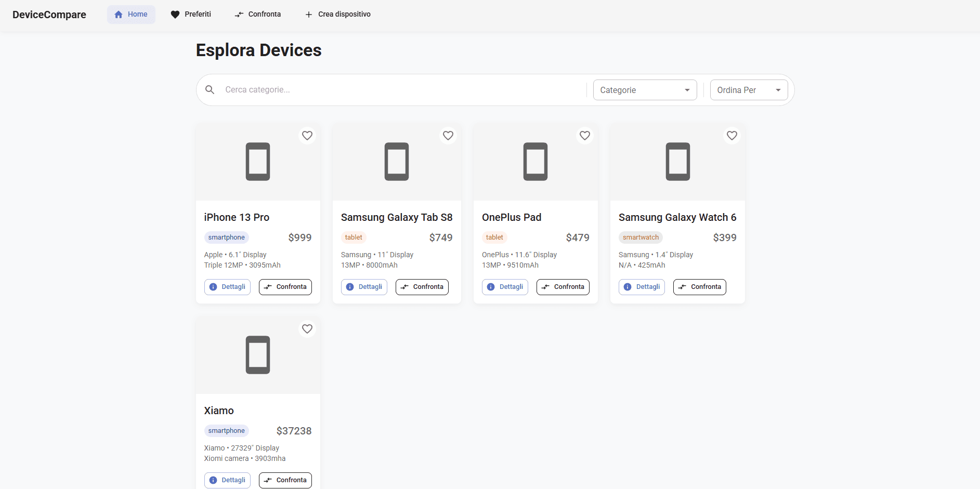Click the smartphone tag on Xiamo card
The height and width of the screenshot is (489, 980).
coord(227,431)
